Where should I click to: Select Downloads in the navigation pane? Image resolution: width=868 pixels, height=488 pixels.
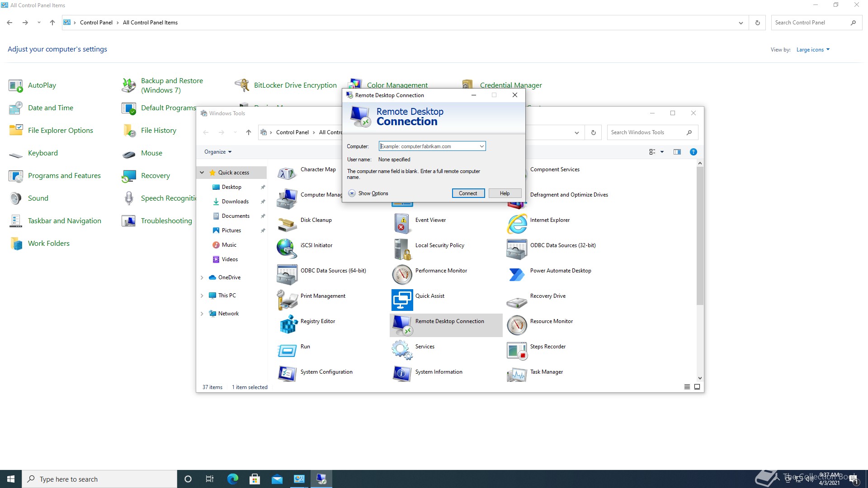(x=235, y=202)
